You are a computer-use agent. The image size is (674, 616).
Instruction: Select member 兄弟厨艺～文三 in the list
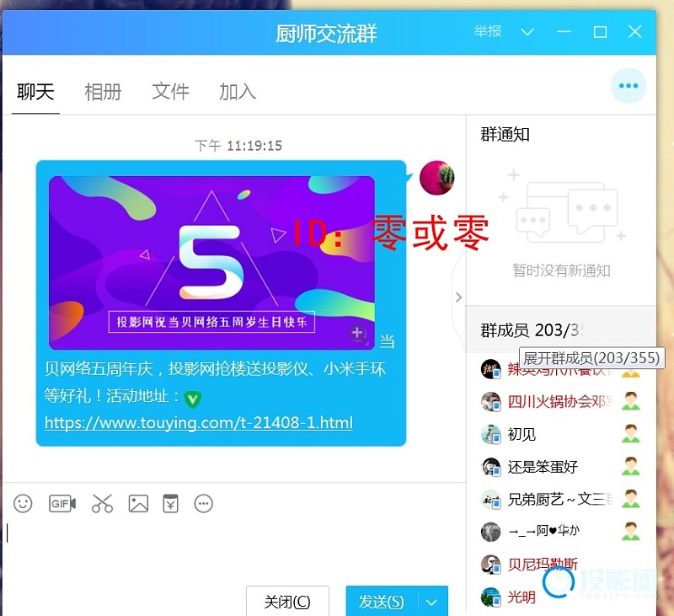coord(561,500)
